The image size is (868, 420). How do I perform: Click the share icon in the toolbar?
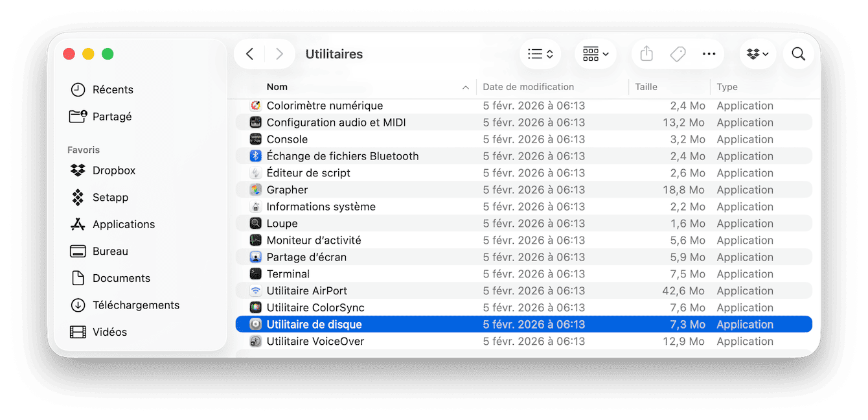pyautogui.click(x=646, y=54)
